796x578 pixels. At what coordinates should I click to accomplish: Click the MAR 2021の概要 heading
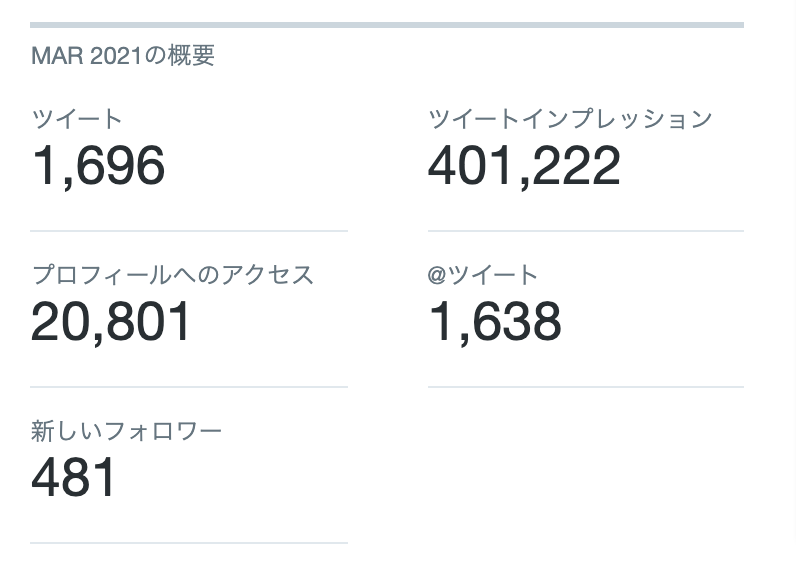point(123,55)
